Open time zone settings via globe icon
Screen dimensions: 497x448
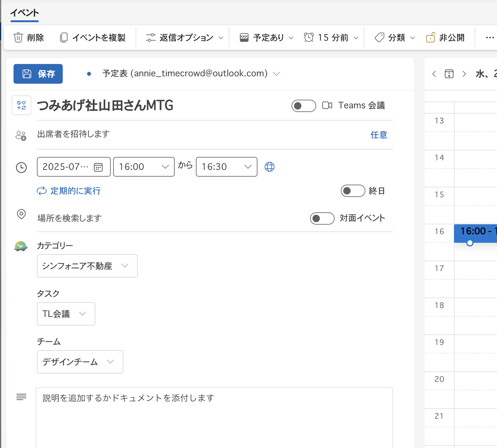tap(269, 167)
